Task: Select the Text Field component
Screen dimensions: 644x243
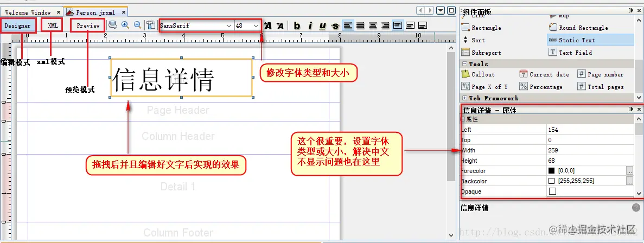Action: coord(571,53)
